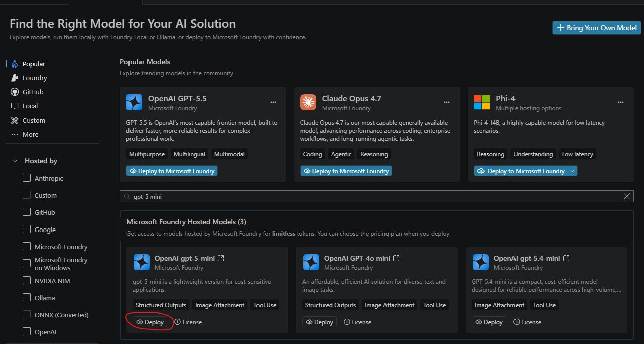Expand Phi-4 deploy options dropdown arrow
This screenshot has height=344, width=644.
pos(572,171)
